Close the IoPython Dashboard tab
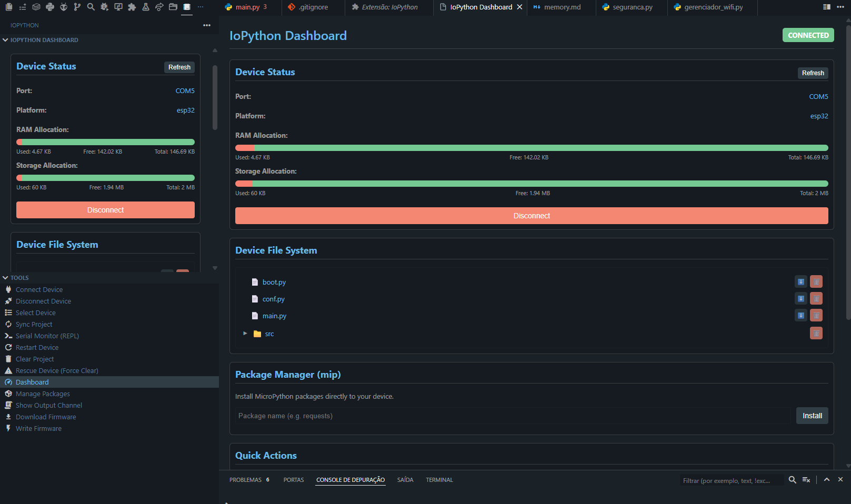The image size is (851, 504). click(519, 7)
